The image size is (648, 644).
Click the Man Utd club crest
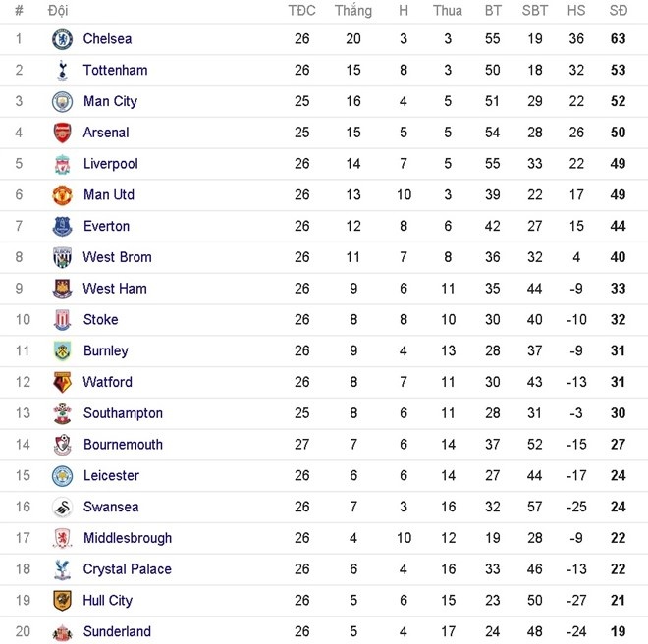[x=62, y=195]
